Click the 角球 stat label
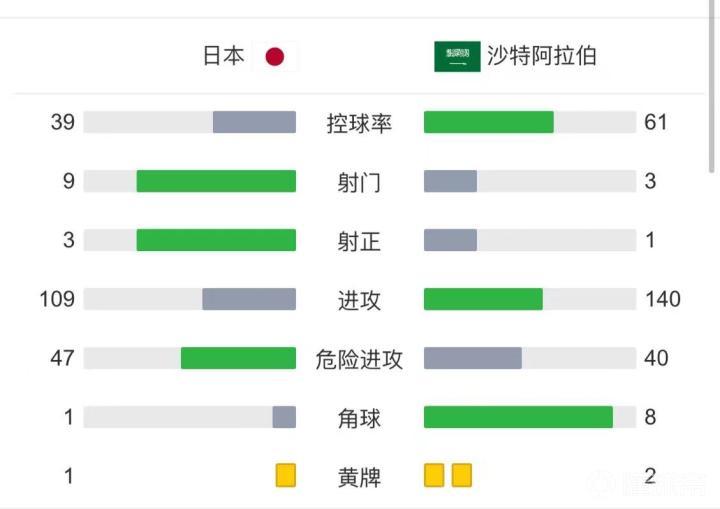Screen dimensions: 720x509 pos(359,417)
